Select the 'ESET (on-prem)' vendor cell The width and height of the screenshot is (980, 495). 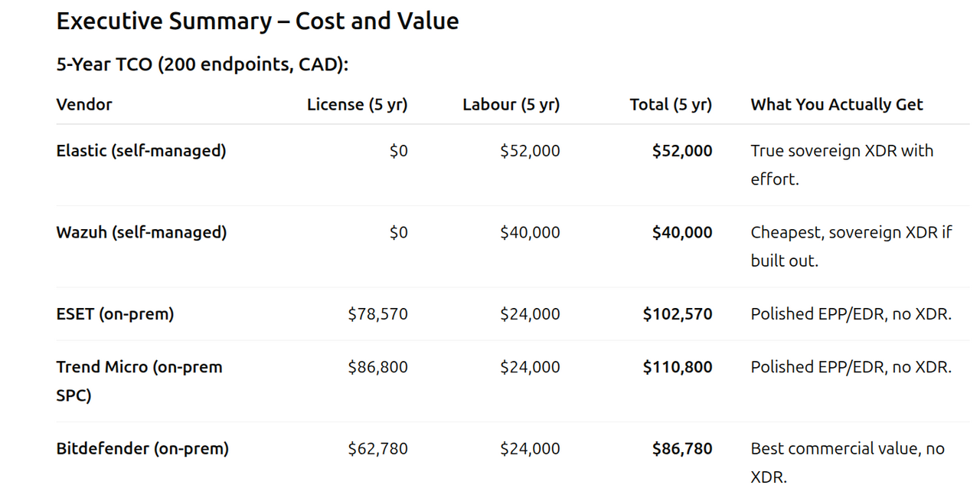[115, 313]
